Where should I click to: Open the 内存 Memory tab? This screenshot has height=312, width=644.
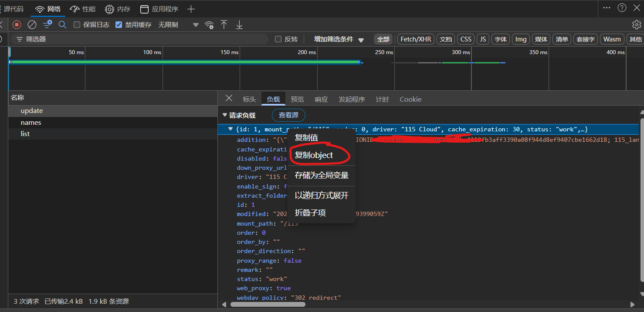click(118, 9)
